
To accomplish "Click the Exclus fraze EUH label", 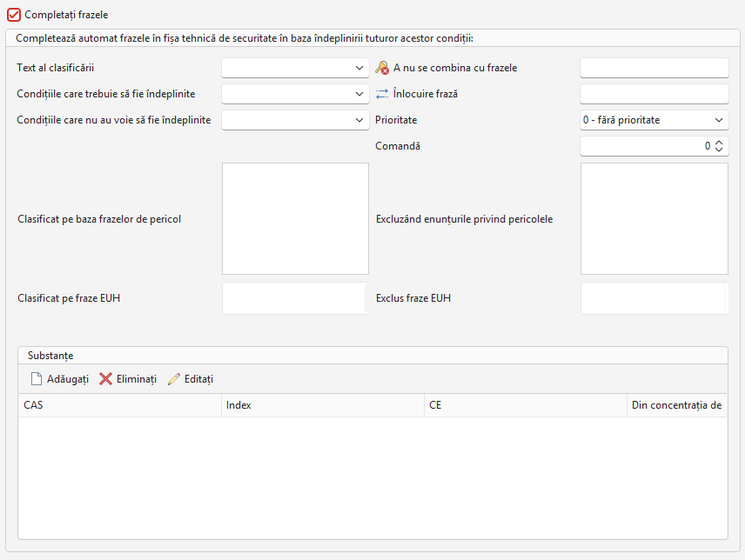I will (x=413, y=298).
